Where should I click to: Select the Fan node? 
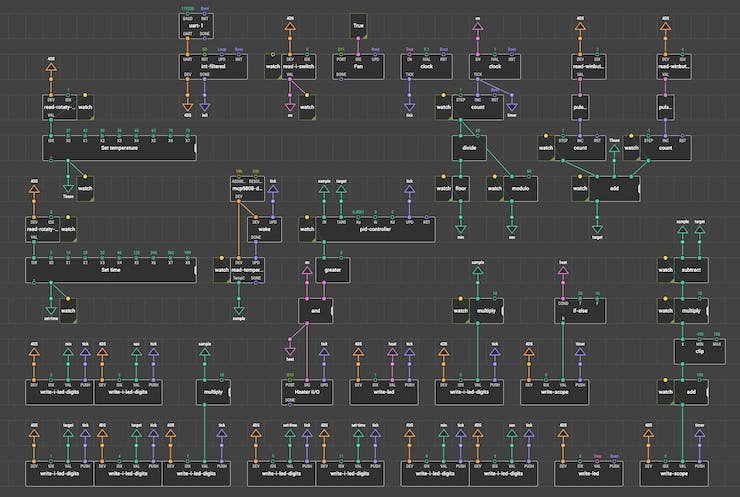[358, 67]
